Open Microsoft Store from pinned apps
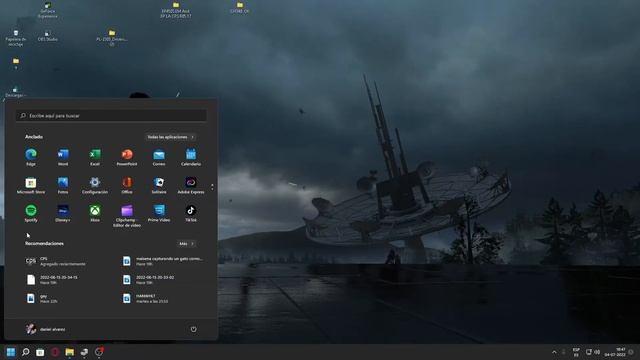This screenshot has width=640, height=360. [x=31, y=185]
